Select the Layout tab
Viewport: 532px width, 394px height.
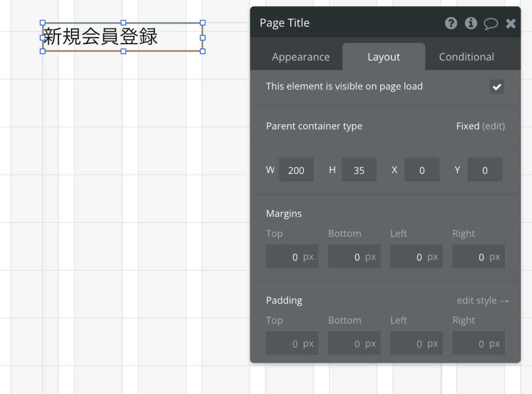(384, 57)
